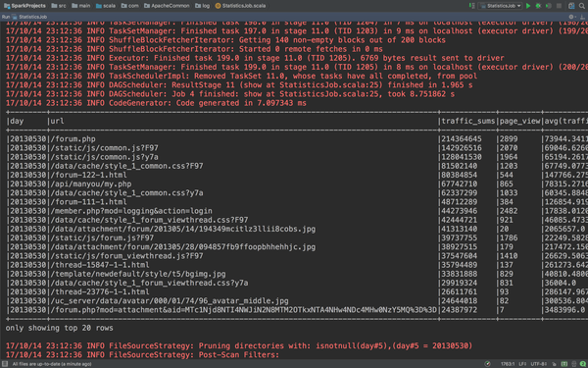588x368 pixels.
Task: Select the main breadcrumb folder
Action: pyautogui.click(x=81, y=6)
